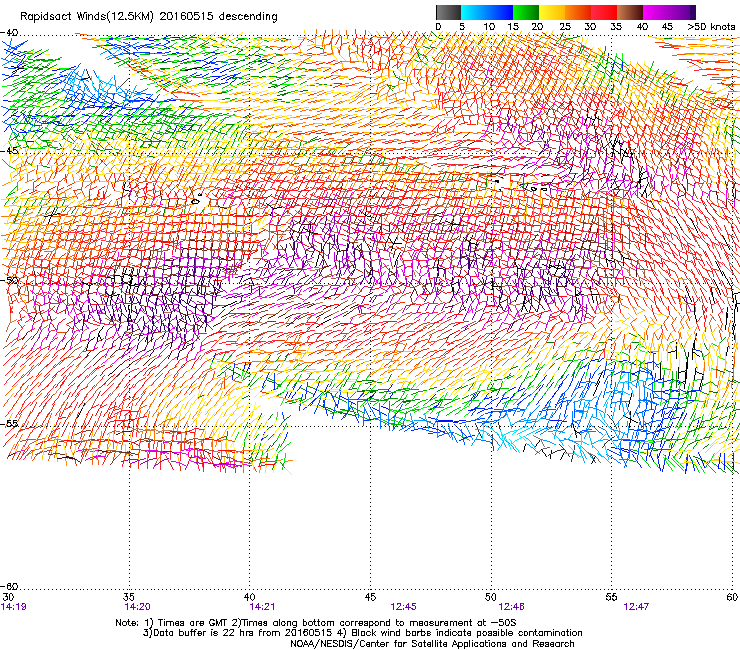Select the 14:21 pass time label
740x650 pixels.
pos(262,607)
